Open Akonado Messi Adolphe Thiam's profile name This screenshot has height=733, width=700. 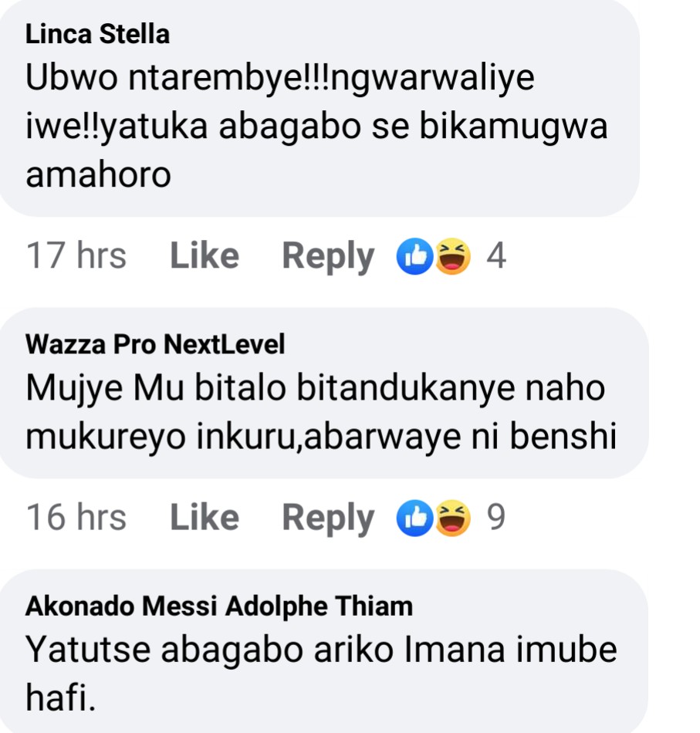click(219, 606)
